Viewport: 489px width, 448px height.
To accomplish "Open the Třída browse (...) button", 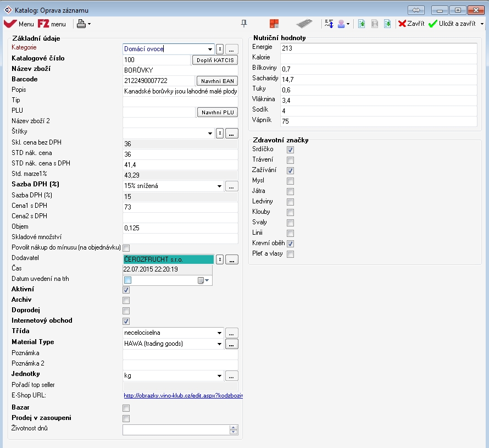I will coord(231,333).
